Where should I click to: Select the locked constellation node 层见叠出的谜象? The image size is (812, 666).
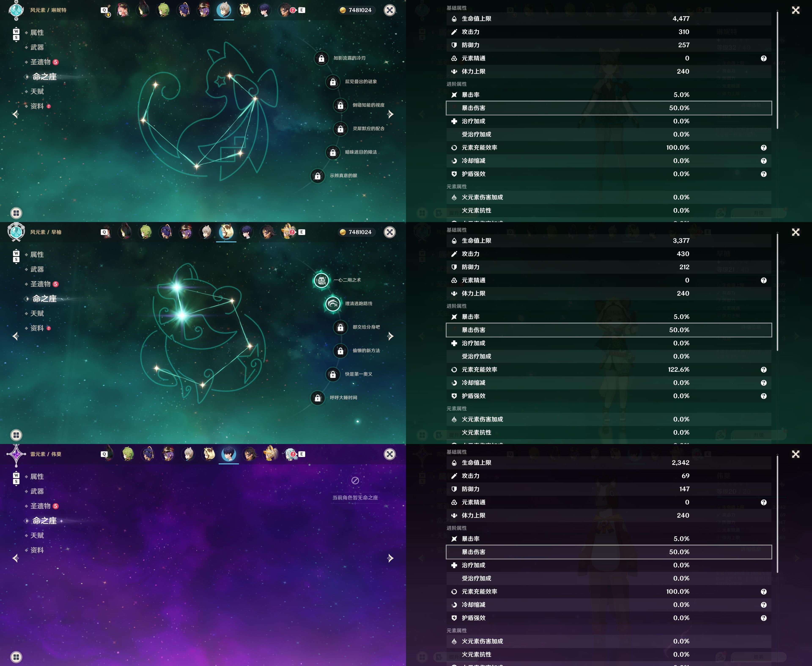tap(333, 82)
